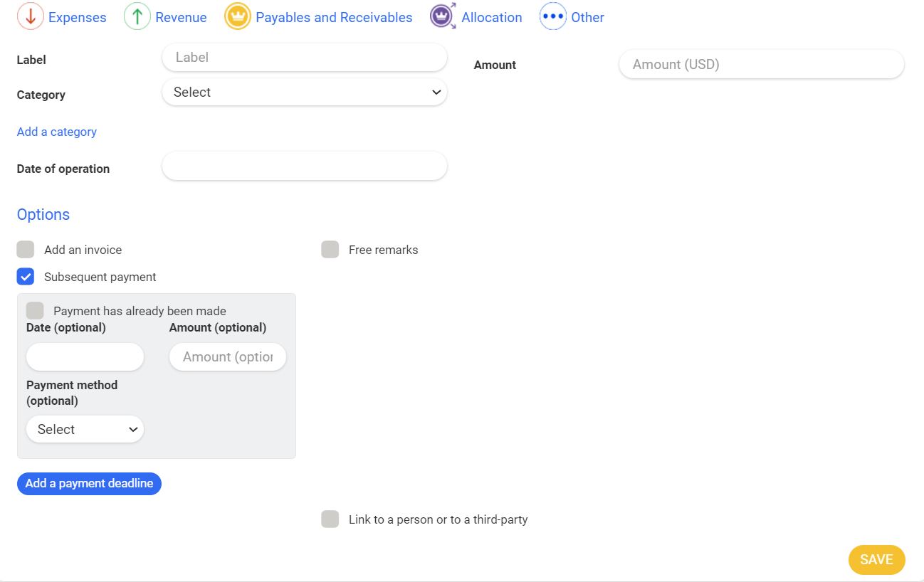Click the red down-arrow Expenses icon
The height and width of the screenshot is (582, 924).
(31, 16)
